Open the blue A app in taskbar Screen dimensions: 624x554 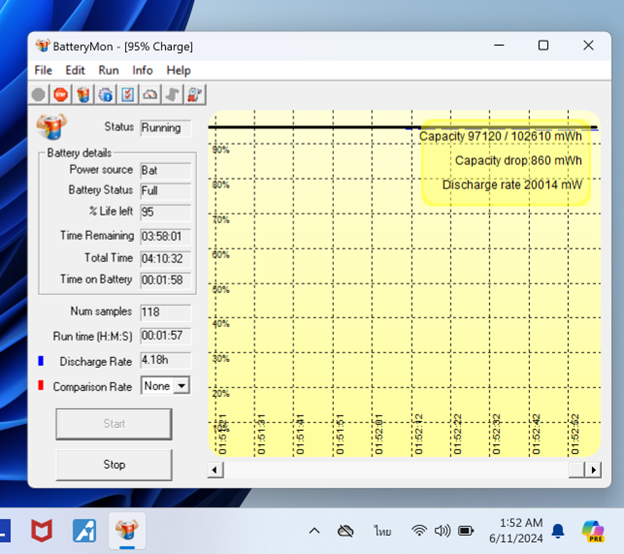(x=84, y=531)
